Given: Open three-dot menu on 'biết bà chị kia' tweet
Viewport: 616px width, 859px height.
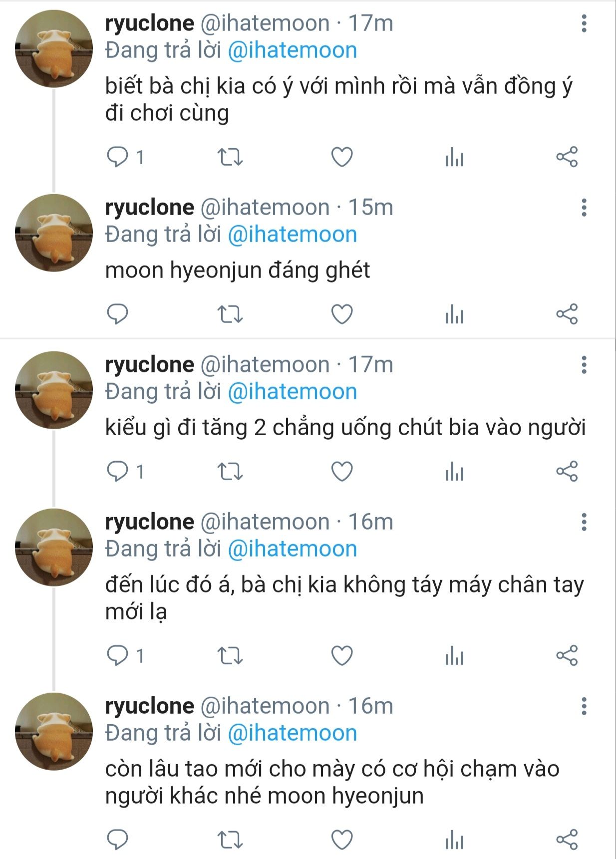Looking at the screenshot, I should pos(584,23).
